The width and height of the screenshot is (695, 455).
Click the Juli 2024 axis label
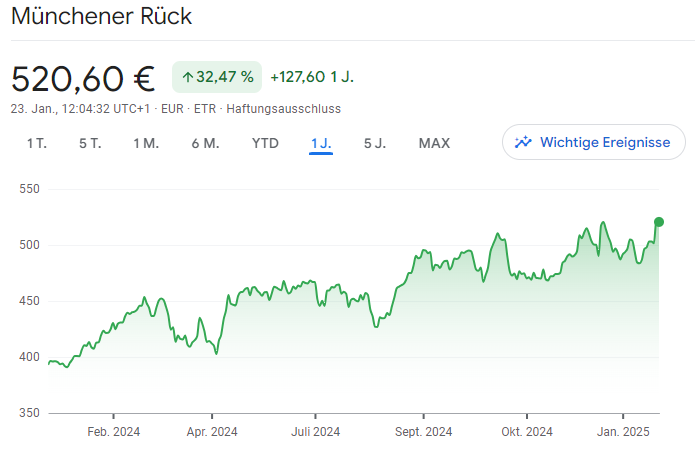pos(316,432)
